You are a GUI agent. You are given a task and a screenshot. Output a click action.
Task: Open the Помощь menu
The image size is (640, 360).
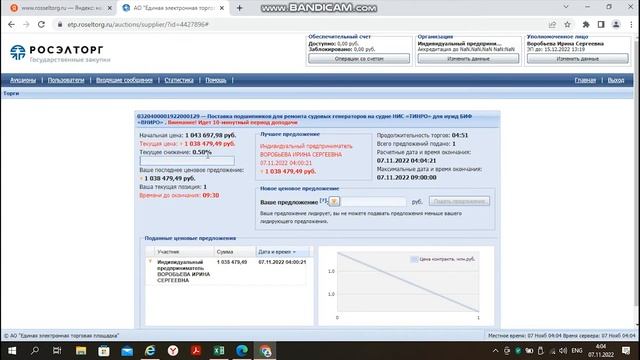point(216,80)
